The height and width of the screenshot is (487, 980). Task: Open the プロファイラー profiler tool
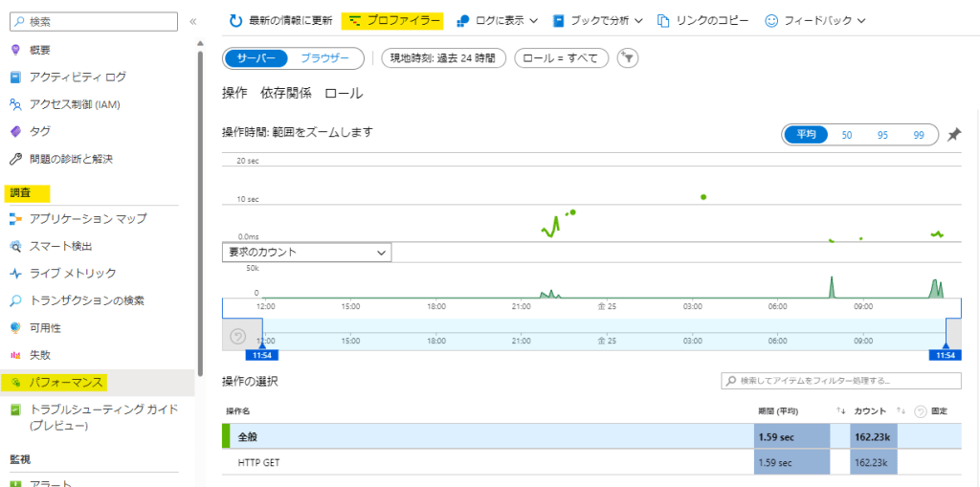[393, 20]
